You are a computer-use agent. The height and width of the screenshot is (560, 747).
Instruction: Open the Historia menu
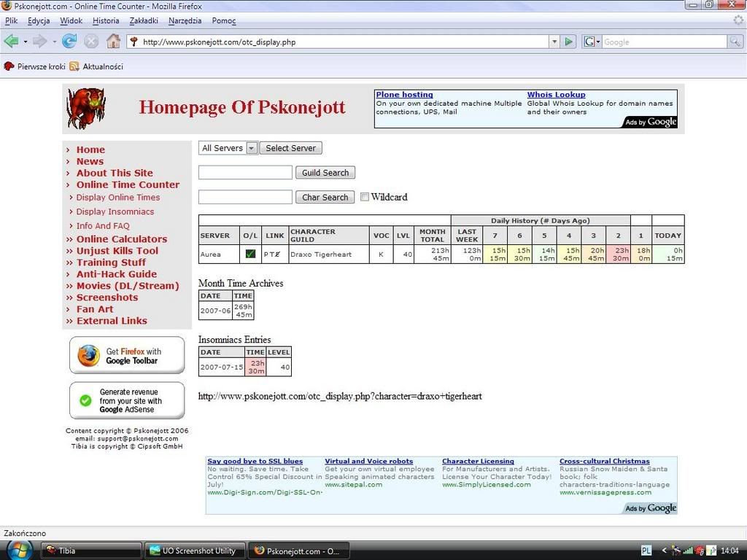click(106, 20)
